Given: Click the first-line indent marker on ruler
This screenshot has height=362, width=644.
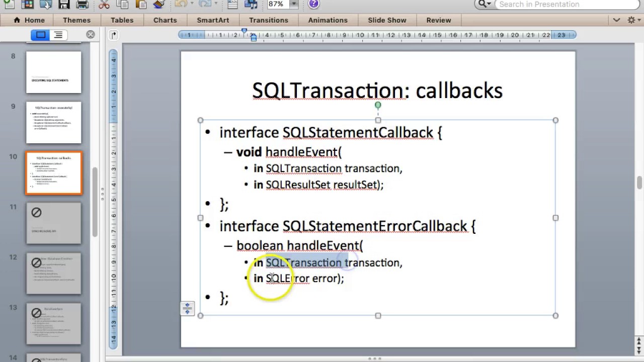Looking at the screenshot, I should tap(245, 31).
